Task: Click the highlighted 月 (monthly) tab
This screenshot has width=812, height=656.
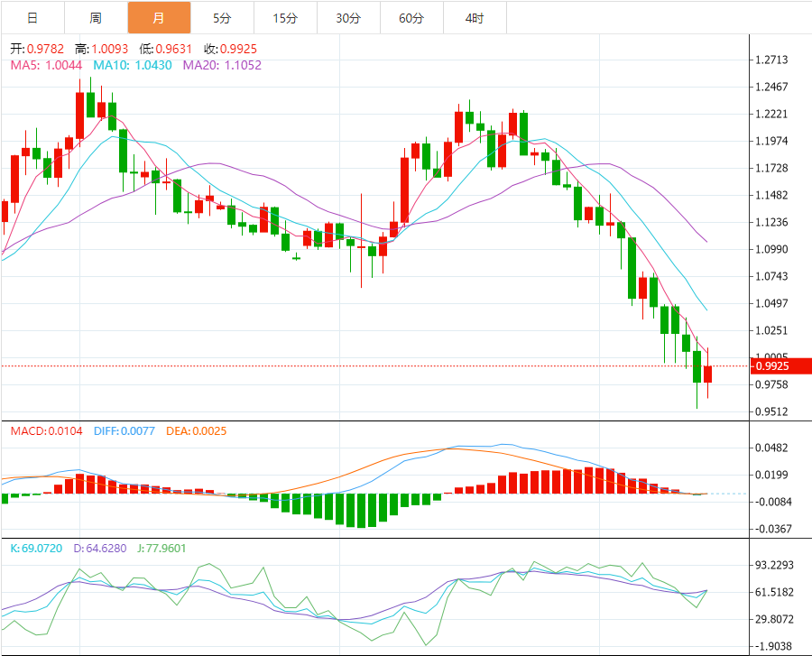Action: pyautogui.click(x=159, y=18)
